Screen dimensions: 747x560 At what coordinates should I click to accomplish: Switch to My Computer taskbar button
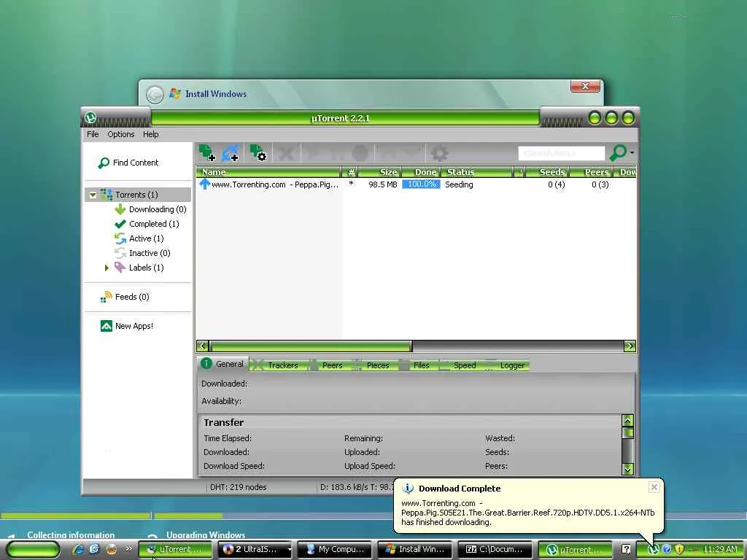pos(336,550)
